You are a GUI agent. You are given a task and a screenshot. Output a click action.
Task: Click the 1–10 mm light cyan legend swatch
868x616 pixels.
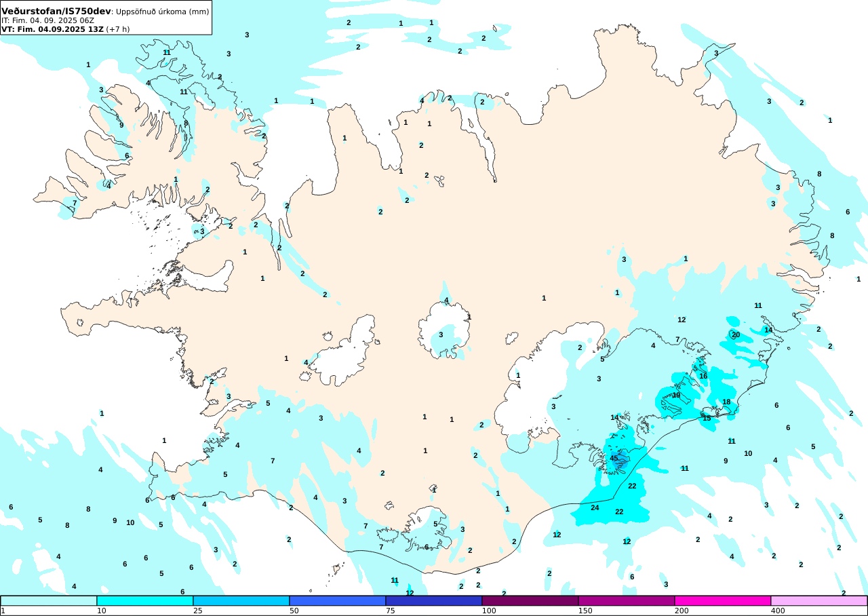49,600
